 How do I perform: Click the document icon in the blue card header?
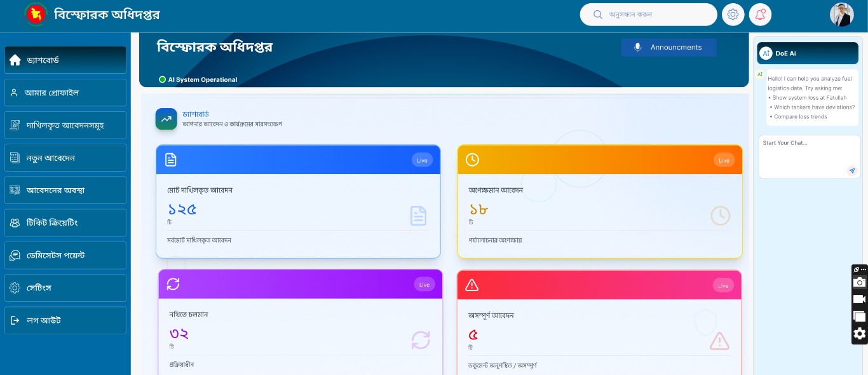(171, 160)
